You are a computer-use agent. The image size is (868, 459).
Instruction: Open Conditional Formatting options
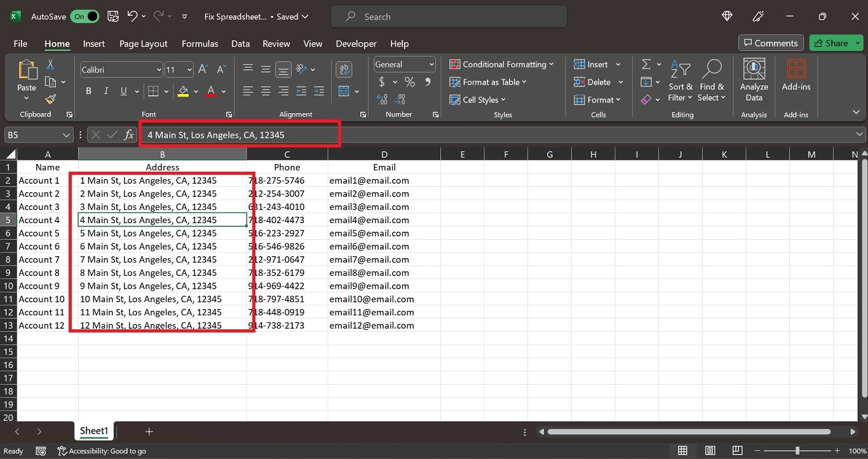click(502, 64)
